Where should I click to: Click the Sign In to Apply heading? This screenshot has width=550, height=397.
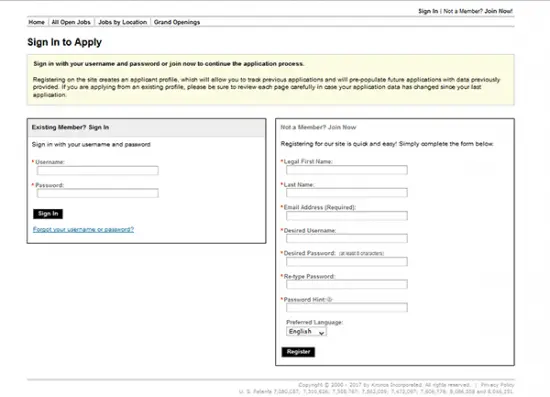[65, 42]
